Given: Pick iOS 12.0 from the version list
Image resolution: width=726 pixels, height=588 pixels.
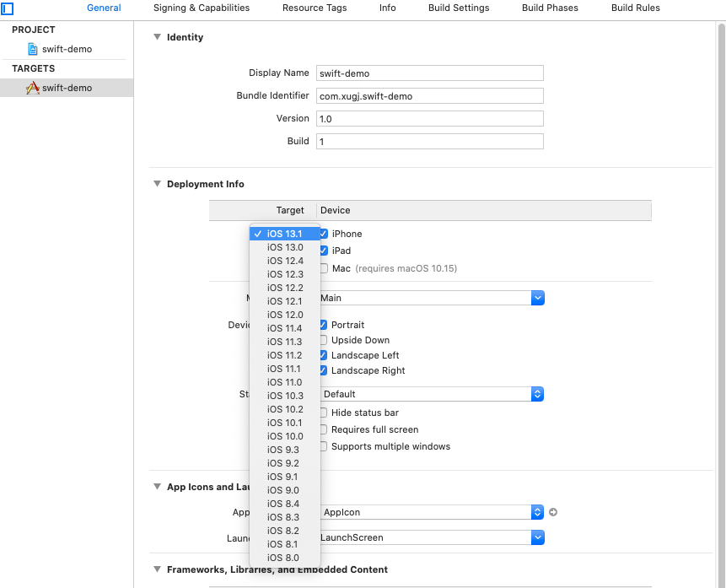Looking at the screenshot, I should click(x=285, y=315).
